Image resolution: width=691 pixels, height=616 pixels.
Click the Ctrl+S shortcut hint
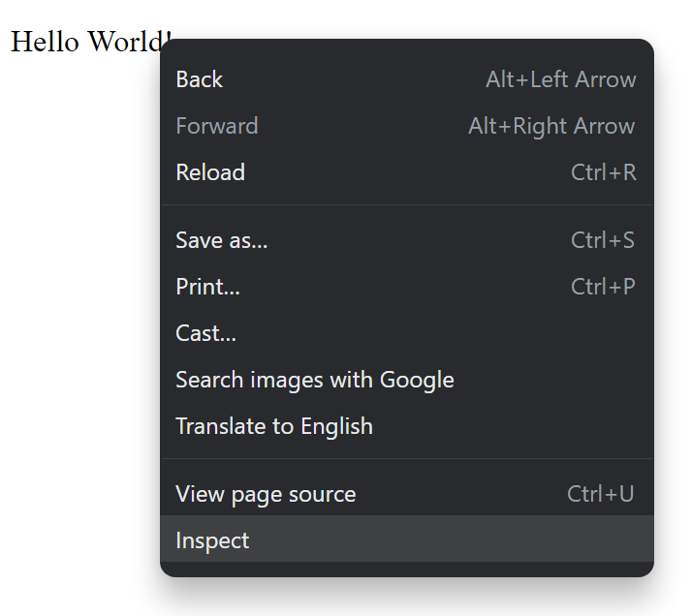pyautogui.click(x=603, y=240)
